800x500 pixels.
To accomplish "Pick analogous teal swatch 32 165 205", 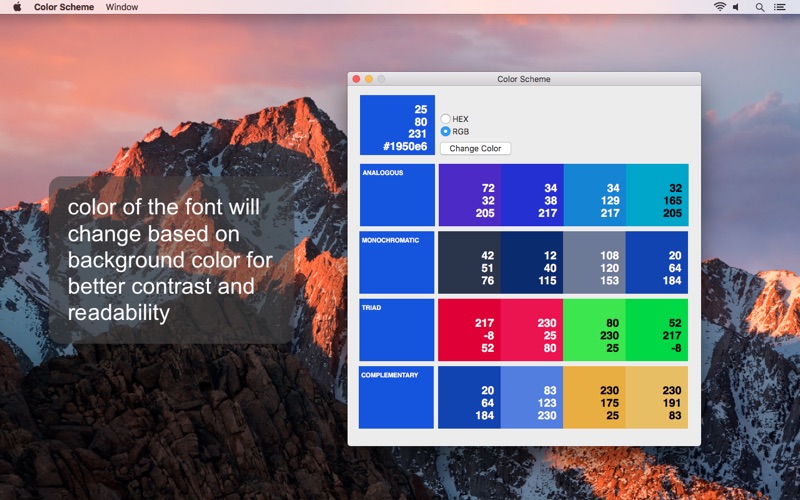I will tap(657, 195).
